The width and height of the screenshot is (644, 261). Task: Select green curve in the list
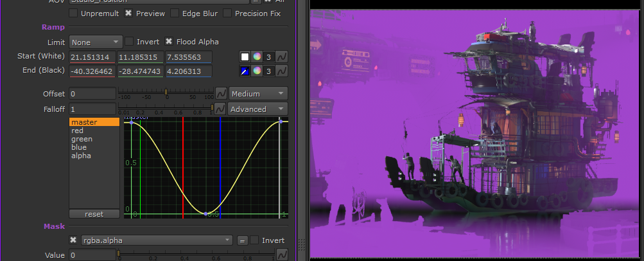[x=94, y=139]
